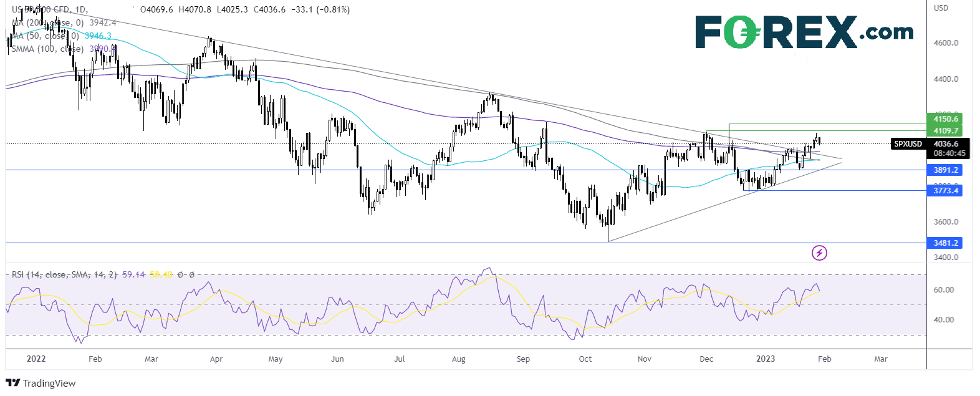Image resolution: width=980 pixels, height=396 pixels.
Task: Click the RSI axis value 40.00
Action: (944, 320)
